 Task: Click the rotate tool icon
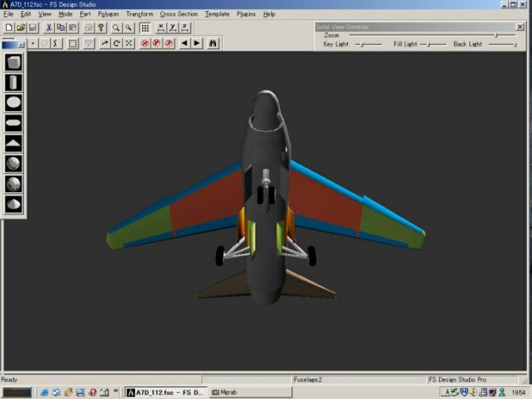coord(117,43)
